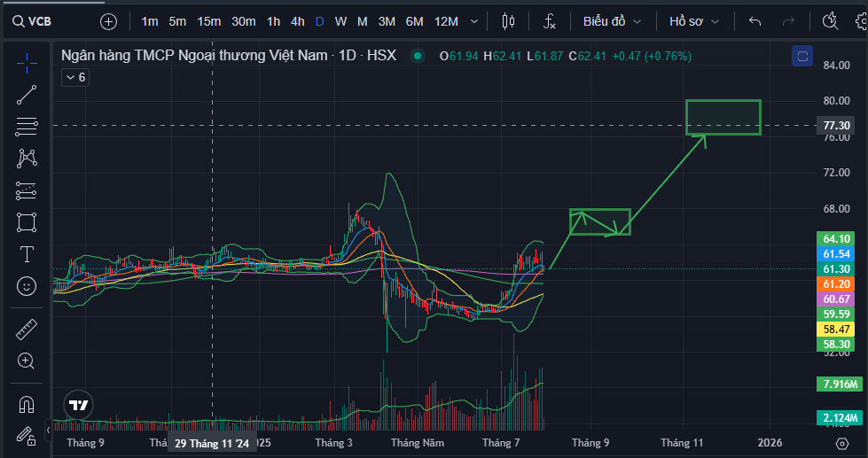Select the 1h timeframe
This screenshot has width=868, height=458.
tap(273, 21)
